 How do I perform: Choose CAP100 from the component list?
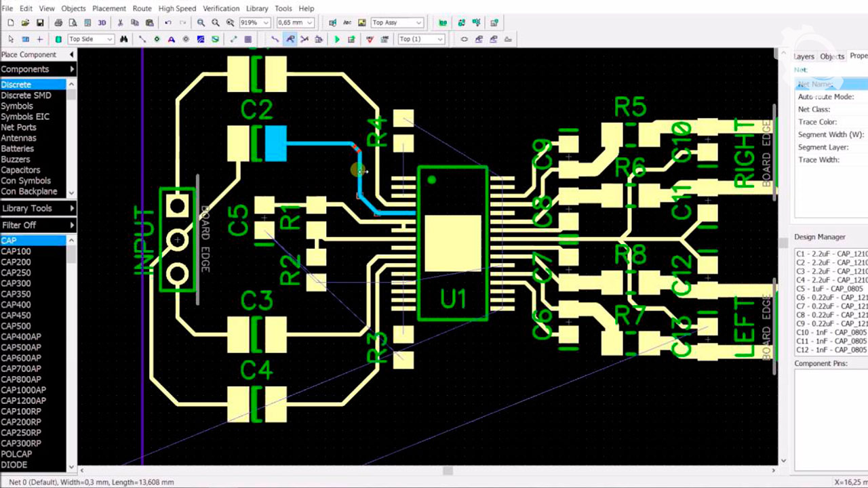point(16,251)
